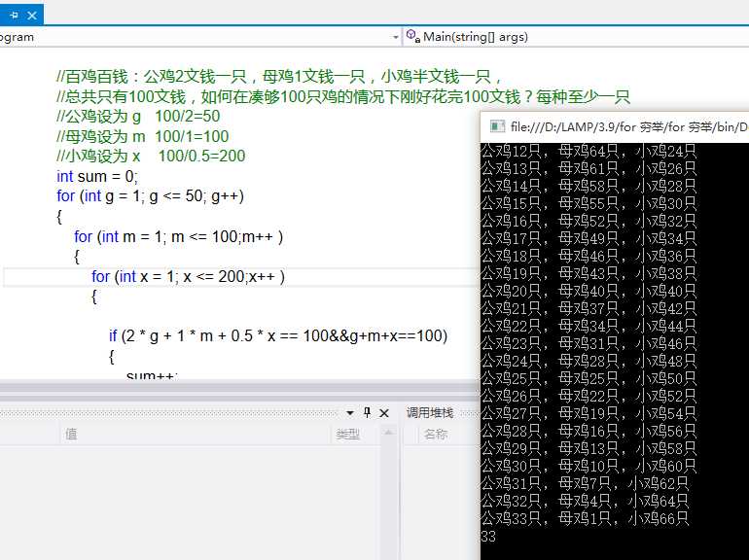Select the 调用堆栈 panel title
Image resolution: width=749 pixels, height=560 pixels.
[x=429, y=412]
